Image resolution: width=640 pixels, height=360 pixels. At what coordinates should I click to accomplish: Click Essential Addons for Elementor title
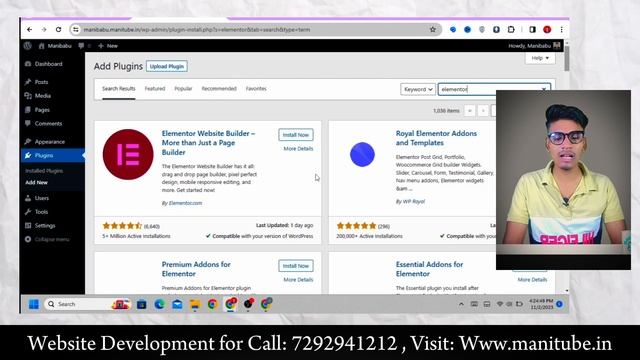429,269
